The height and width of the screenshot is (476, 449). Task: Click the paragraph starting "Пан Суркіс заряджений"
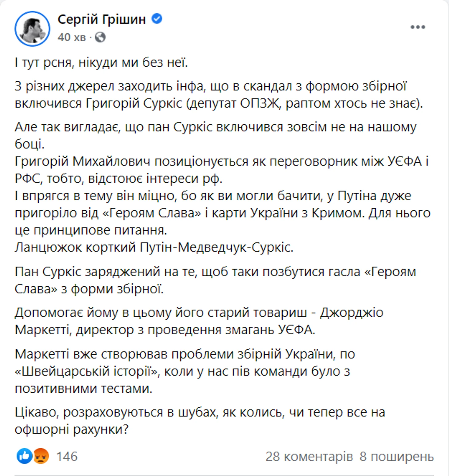click(215, 280)
